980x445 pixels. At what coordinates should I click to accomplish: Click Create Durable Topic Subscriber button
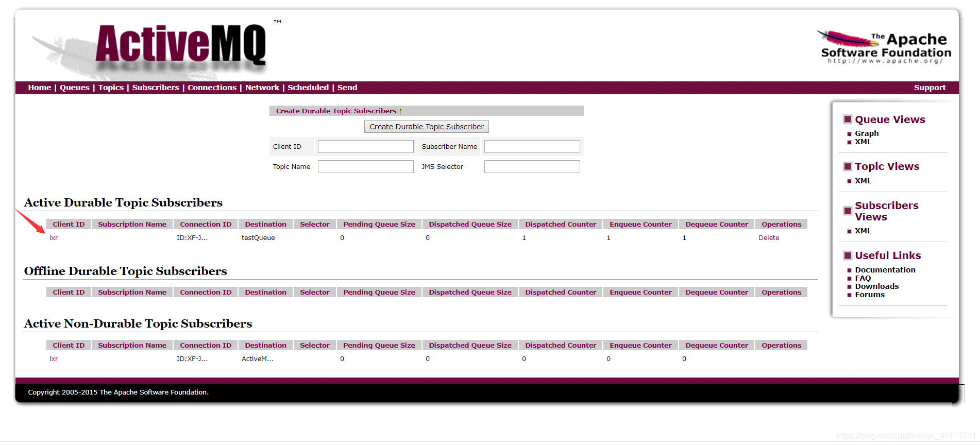coord(427,127)
